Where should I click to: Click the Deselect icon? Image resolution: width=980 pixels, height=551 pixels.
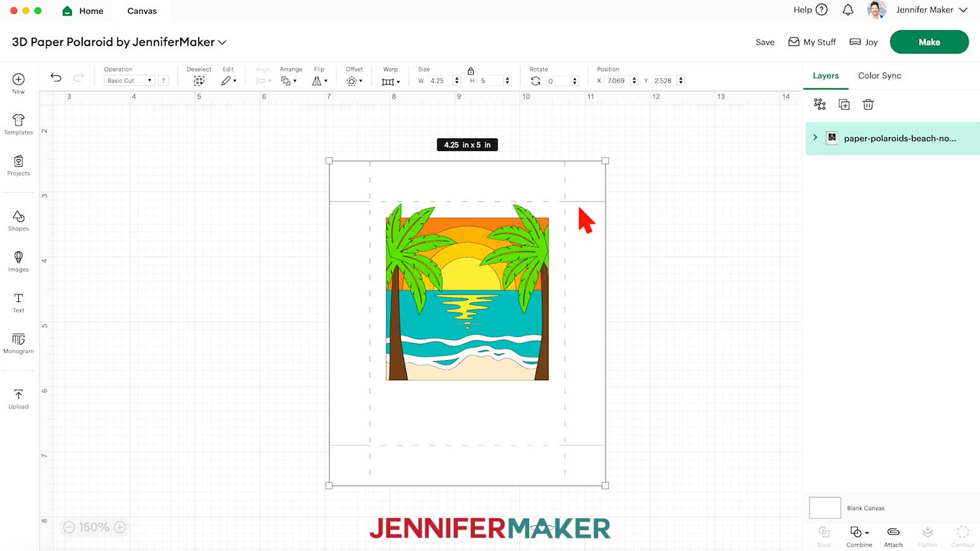[199, 81]
